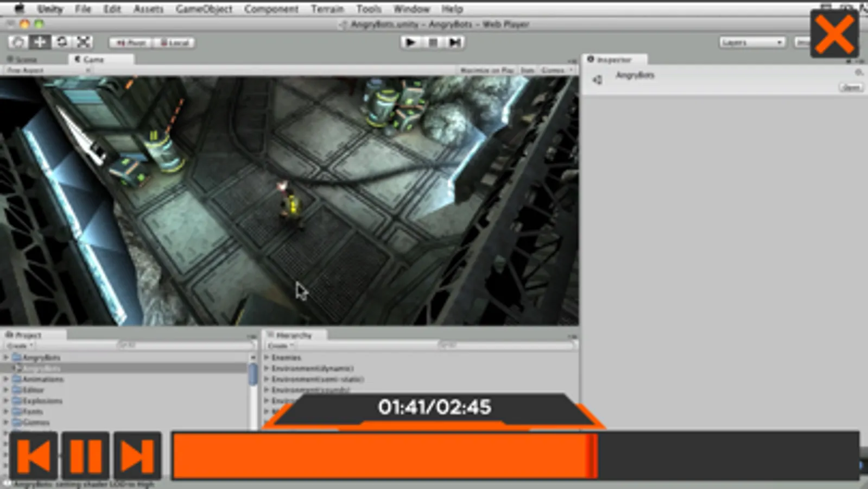The width and height of the screenshot is (868, 489).
Task: Open the GameObject menu
Action: (x=204, y=9)
